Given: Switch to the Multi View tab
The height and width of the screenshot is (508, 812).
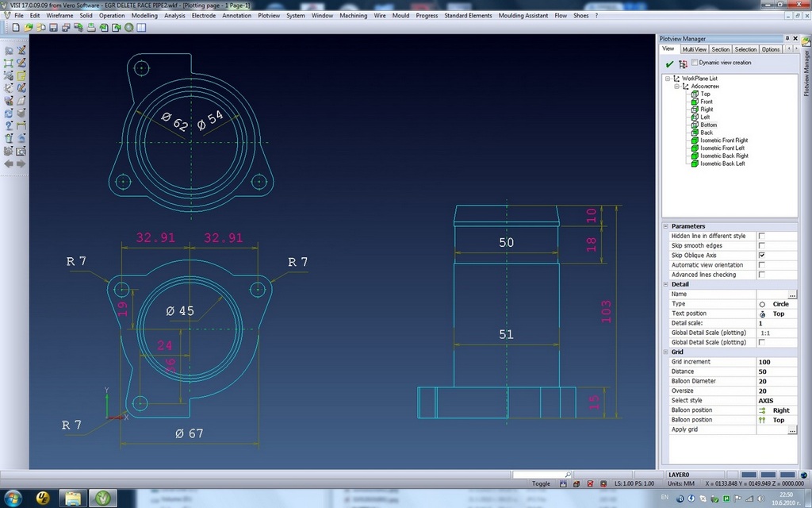Looking at the screenshot, I should point(694,49).
